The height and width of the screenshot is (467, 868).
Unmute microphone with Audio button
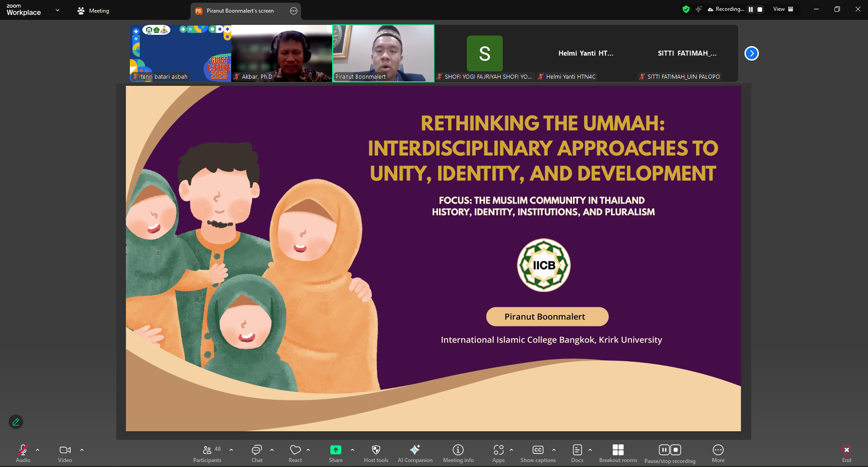tap(23, 453)
